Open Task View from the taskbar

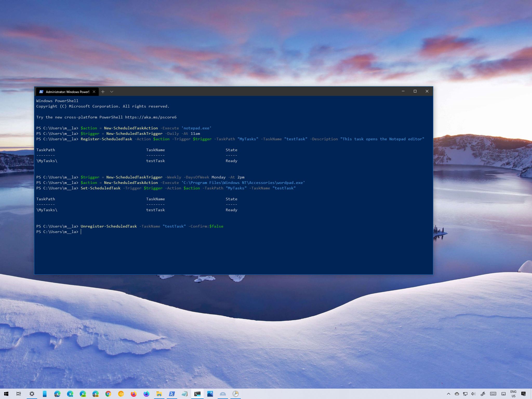tap(19, 394)
